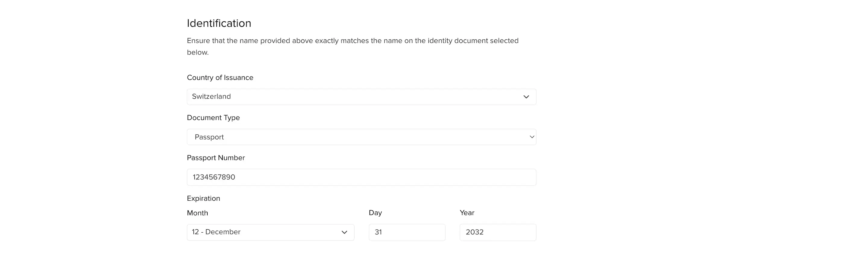Click the Country of Issuance label
The height and width of the screenshot is (260, 868).
click(220, 78)
